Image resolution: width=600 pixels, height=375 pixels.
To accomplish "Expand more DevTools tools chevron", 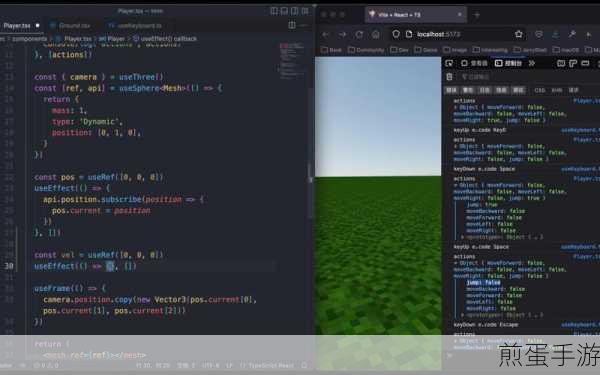I will pyautogui.click(x=532, y=63).
